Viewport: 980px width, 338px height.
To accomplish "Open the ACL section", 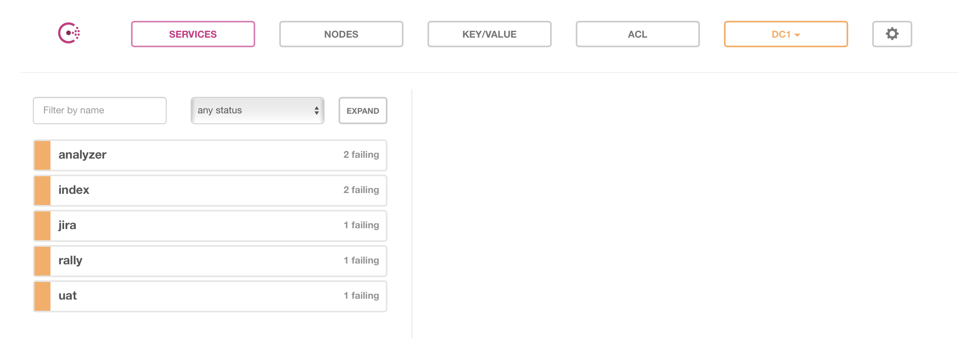I will click(x=637, y=34).
